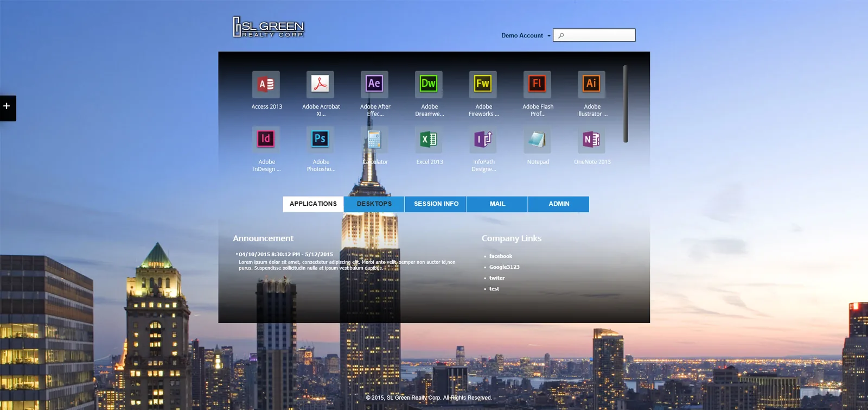This screenshot has width=868, height=410.
Task: Launch the Notepad app icon
Action: click(x=537, y=140)
